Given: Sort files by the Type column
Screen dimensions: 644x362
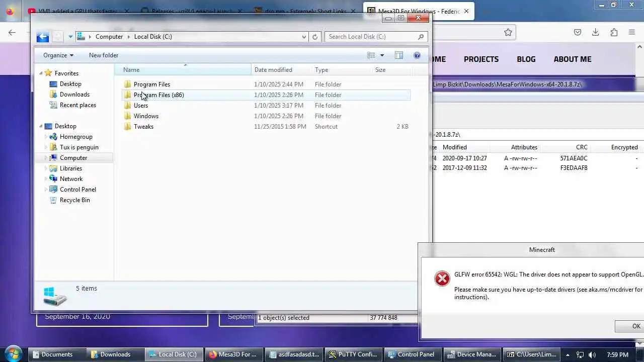Looking at the screenshot, I should (x=342, y=70).
